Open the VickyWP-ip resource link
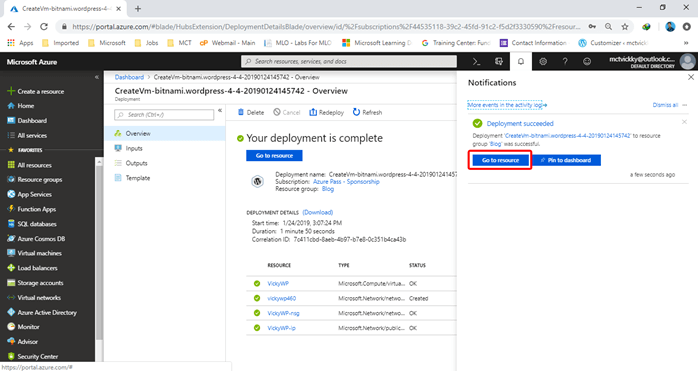 [x=281, y=328]
